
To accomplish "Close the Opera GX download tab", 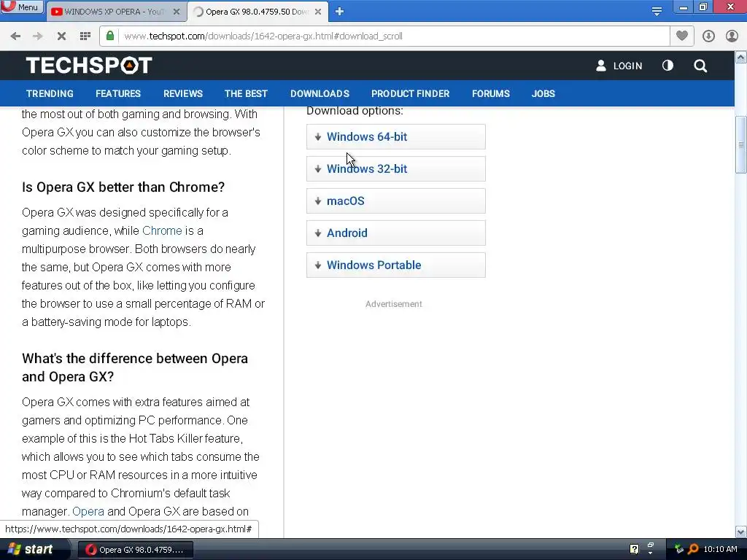I will (x=318, y=12).
